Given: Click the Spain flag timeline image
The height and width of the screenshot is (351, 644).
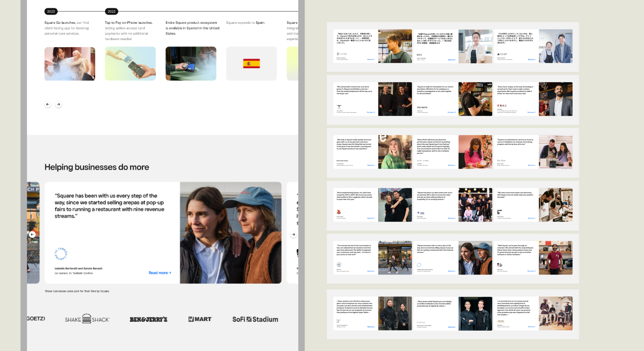Looking at the screenshot, I should (x=251, y=63).
